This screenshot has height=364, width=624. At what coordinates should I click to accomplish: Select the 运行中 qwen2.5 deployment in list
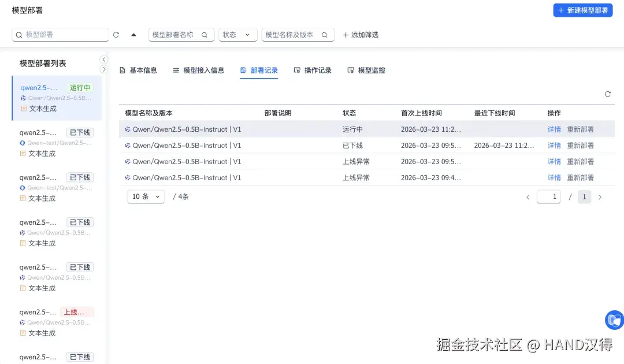[x=57, y=98]
